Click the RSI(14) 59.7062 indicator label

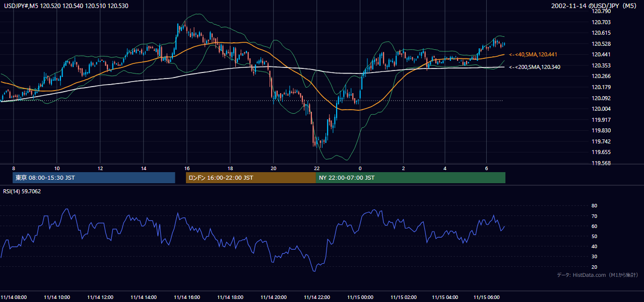pyautogui.click(x=22, y=191)
